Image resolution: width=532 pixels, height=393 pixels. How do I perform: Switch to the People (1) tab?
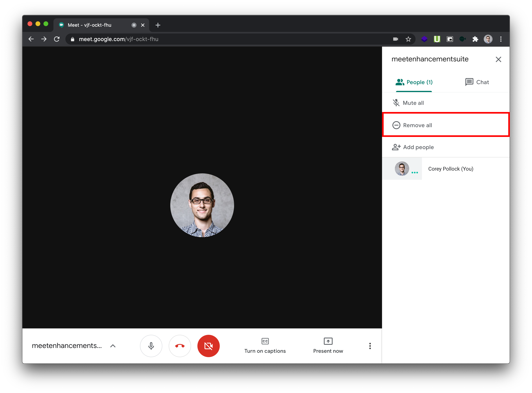click(x=414, y=82)
